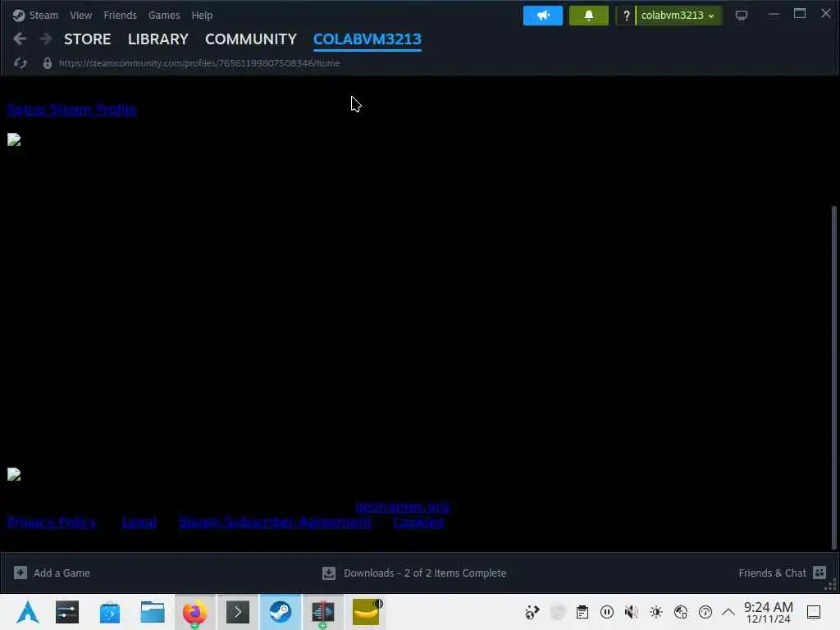The image size is (840, 630).
Task: Go to the LIBRARY tab
Action: pyautogui.click(x=158, y=39)
